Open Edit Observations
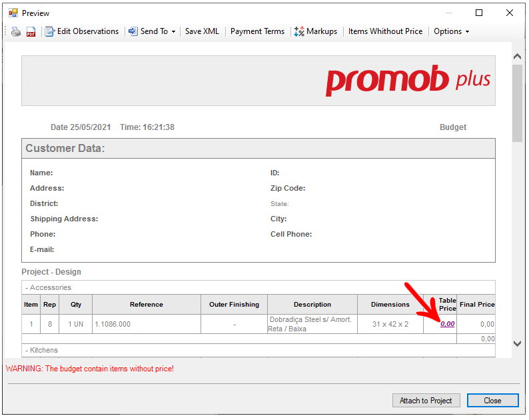529x420 pixels. 82,31
